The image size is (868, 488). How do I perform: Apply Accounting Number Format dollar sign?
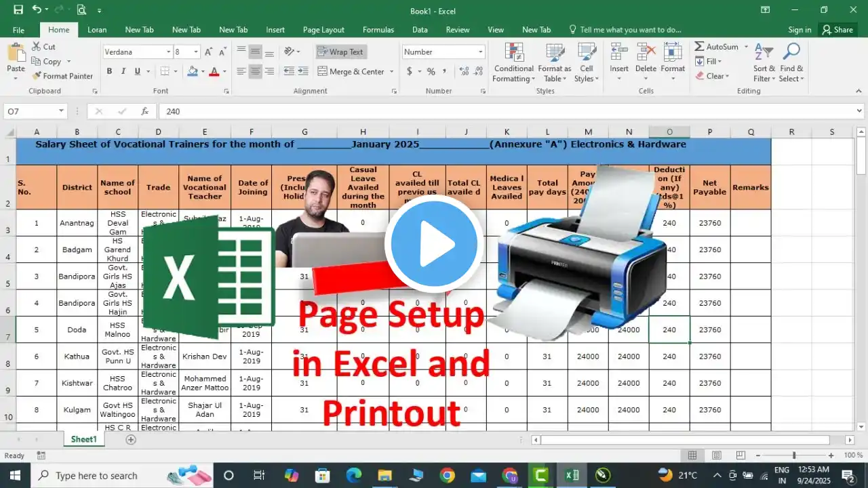(x=409, y=71)
